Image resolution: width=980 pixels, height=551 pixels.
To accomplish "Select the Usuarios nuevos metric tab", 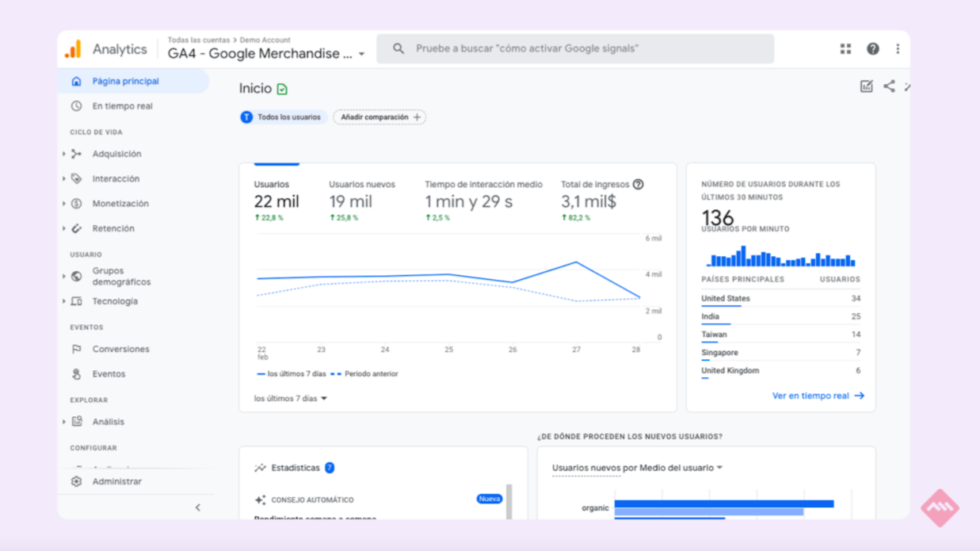I will click(x=362, y=200).
